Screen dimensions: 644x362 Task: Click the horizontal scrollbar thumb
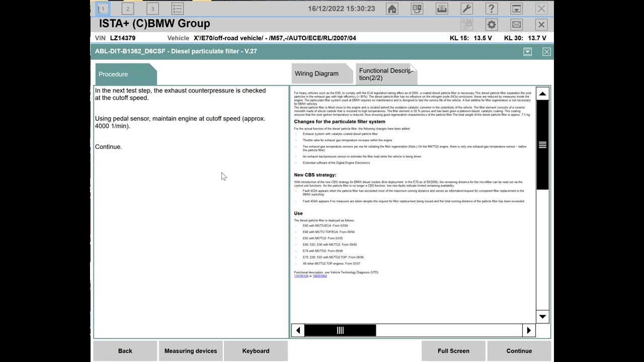340,330
